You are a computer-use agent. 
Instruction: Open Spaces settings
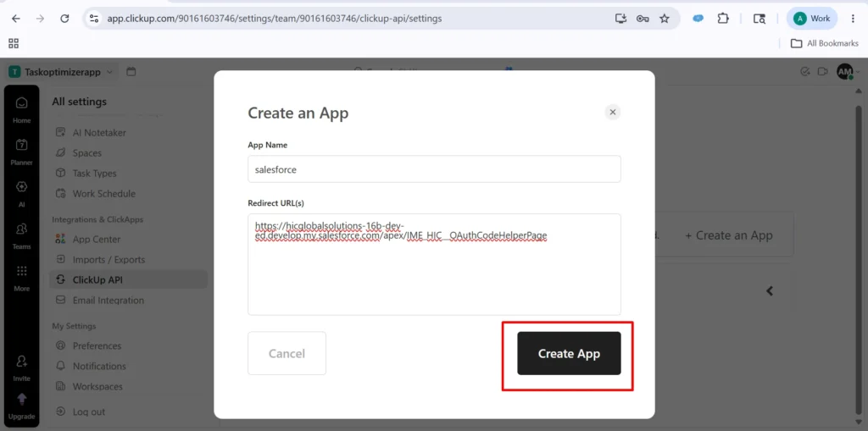point(129,152)
